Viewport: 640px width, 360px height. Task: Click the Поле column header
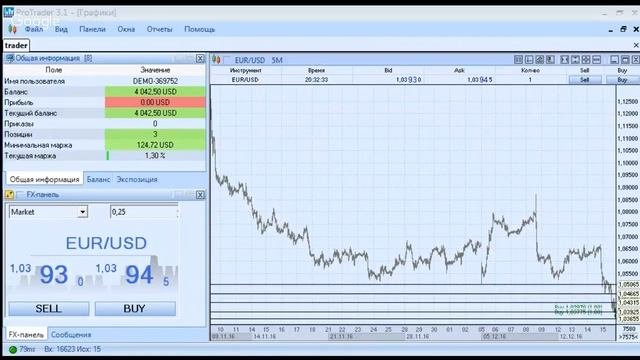[x=53, y=70]
